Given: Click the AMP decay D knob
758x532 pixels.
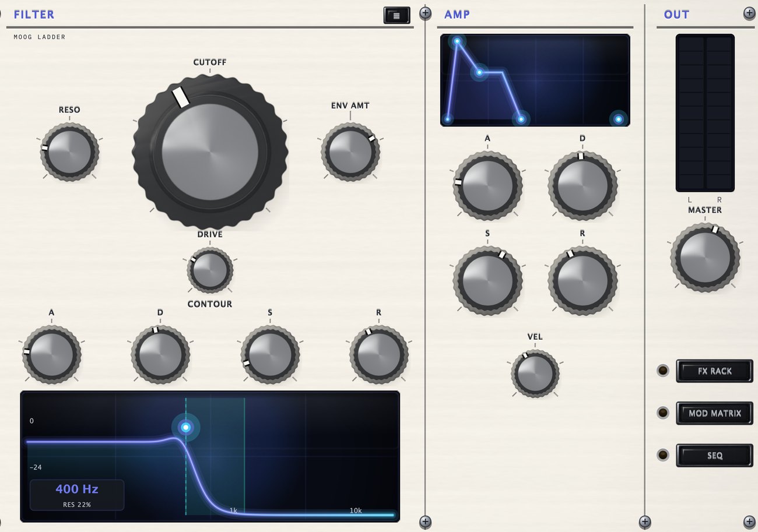Looking at the screenshot, I should click(582, 186).
